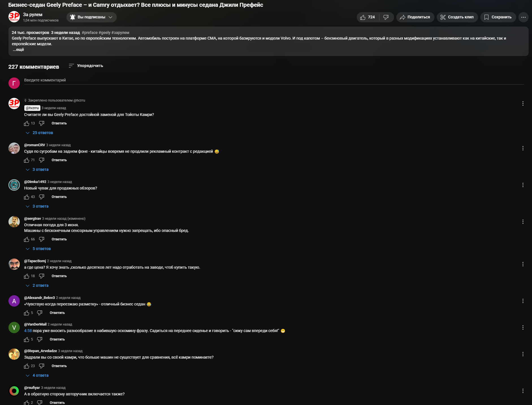Open the video's three-dot more actions menu
The width and height of the screenshot is (532, 405).
tap(523, 17)
